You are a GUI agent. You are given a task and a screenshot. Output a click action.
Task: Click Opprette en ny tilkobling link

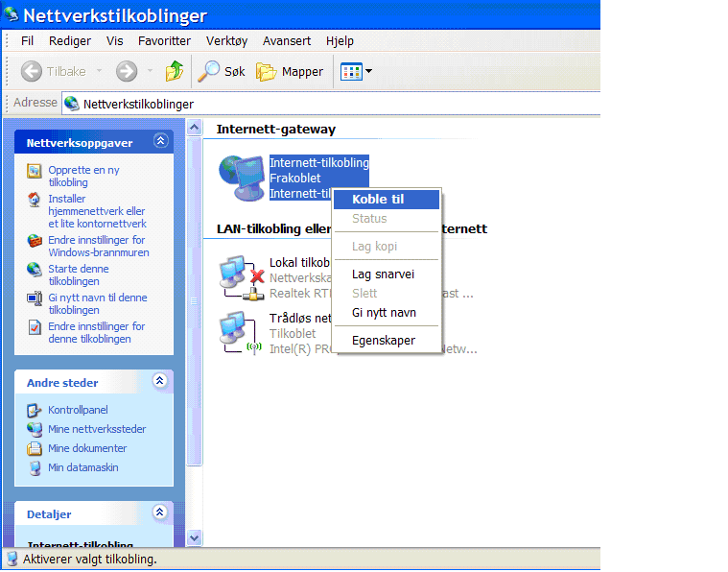(84, 176)
